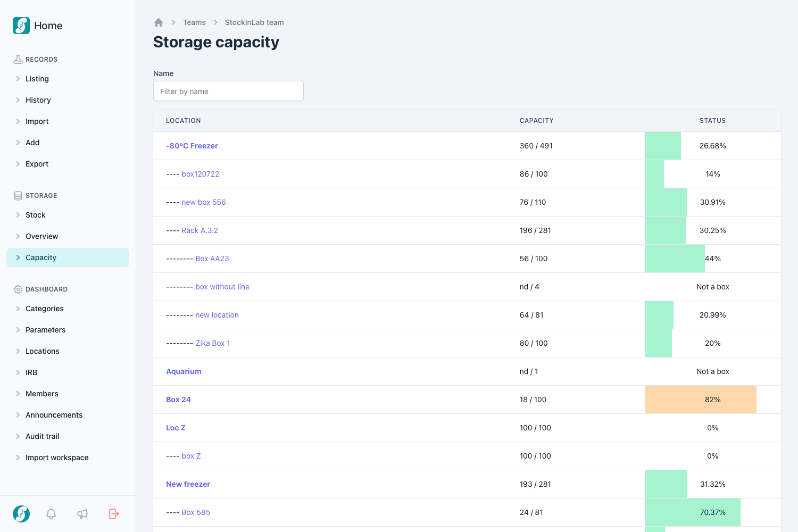Click the Teams breadcrumb link

(x=194, y=22)
